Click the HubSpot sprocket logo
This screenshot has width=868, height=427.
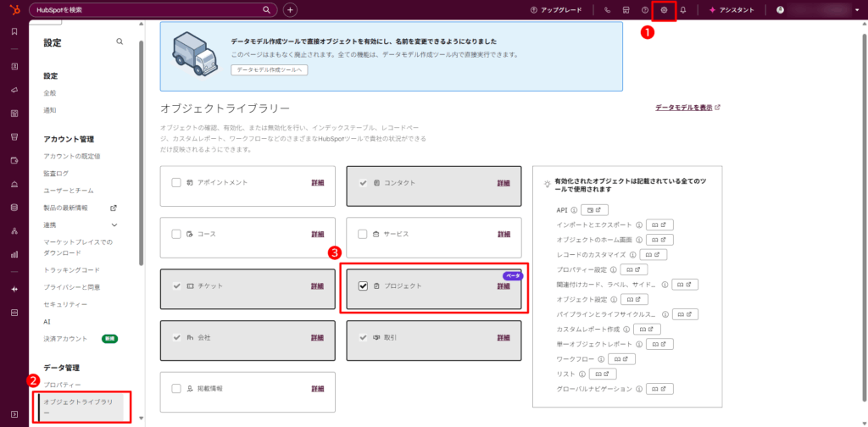coord(14,9)
